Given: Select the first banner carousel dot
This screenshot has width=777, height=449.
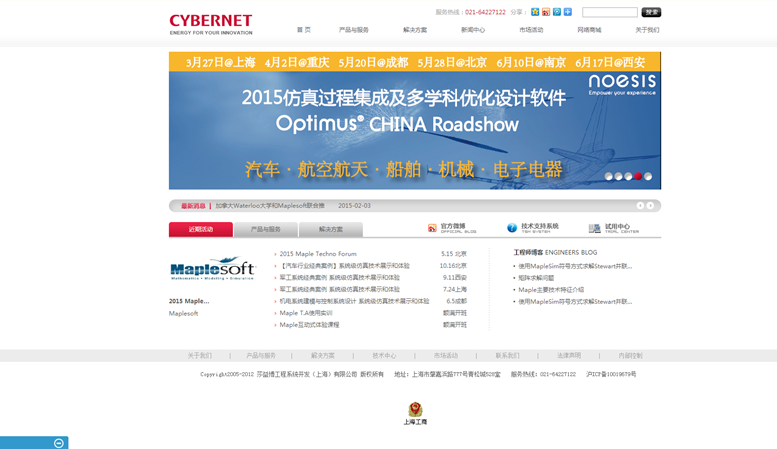Looking at the screenshot, I should click(x=609, y=176).
